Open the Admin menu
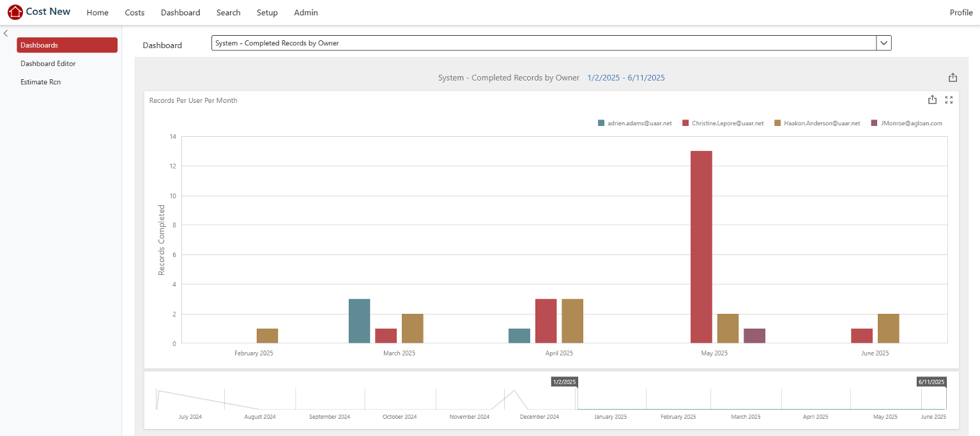The height and width of the screenshot is (436, 980). (x=305, y=12)
